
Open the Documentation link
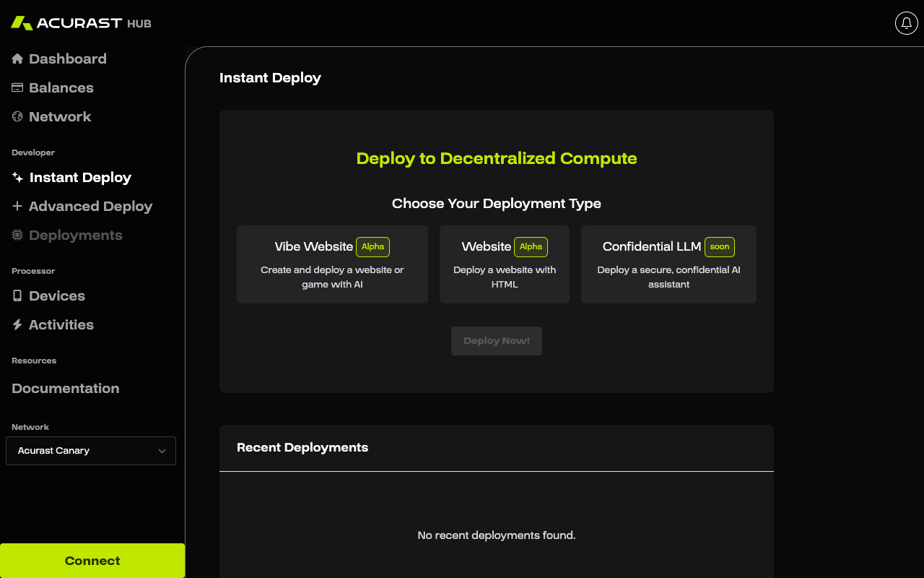click(x=66, y=388)
